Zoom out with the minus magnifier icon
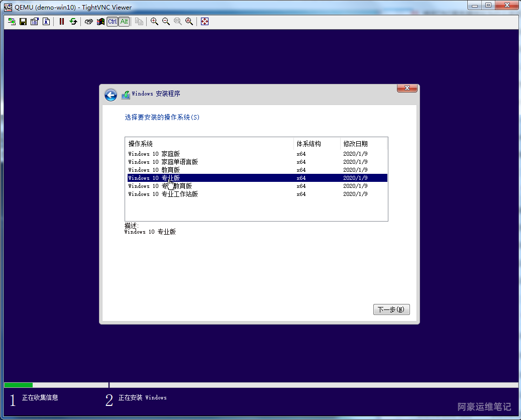This screenshot has width=521, height=420. pyautogui.click(x=166, y=22)
